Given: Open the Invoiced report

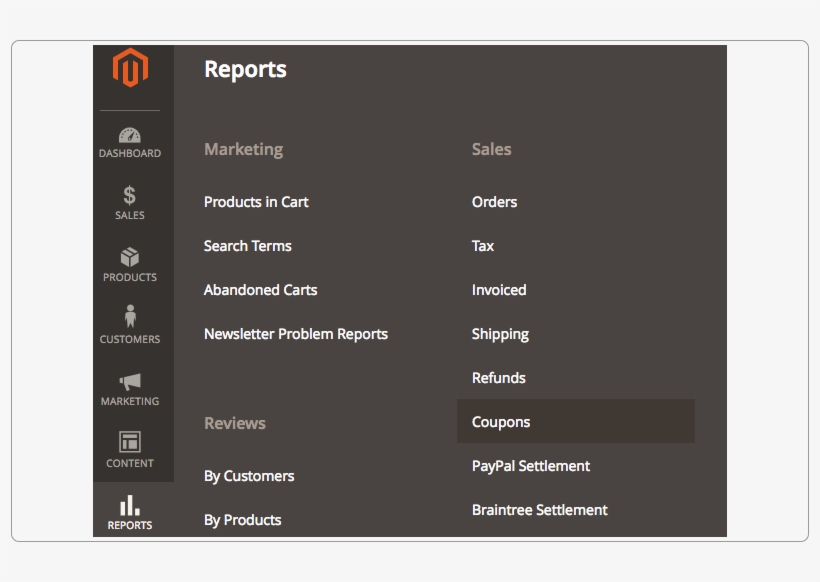Looking at the screenshot, I should click(498, 289).
